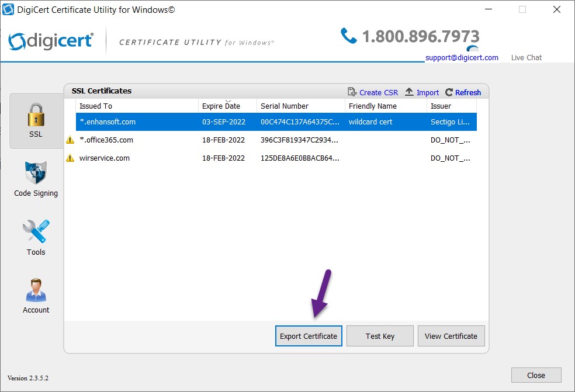Screen dimensions: 575x392
Task: Close the DigiCert utility
Action: [x=536, y=375]
